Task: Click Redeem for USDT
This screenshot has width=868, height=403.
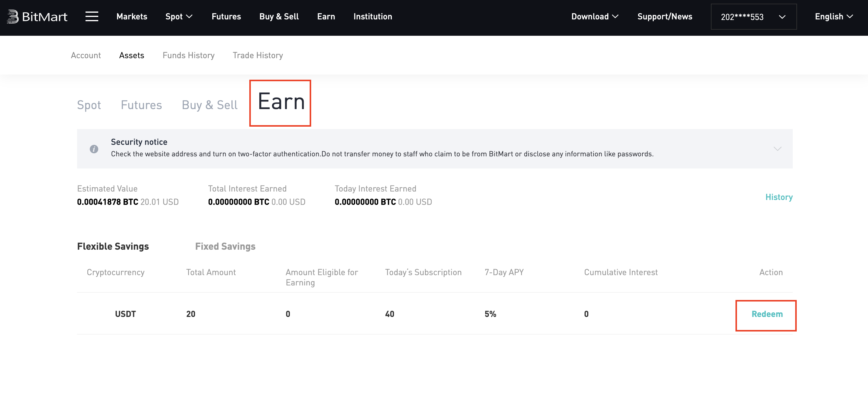Action: [x=767, y=314]
